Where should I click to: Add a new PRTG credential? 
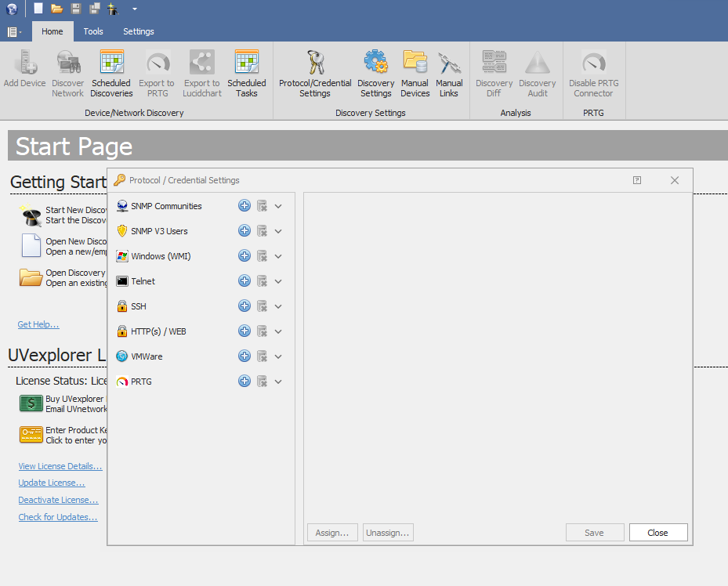[244, 381]
